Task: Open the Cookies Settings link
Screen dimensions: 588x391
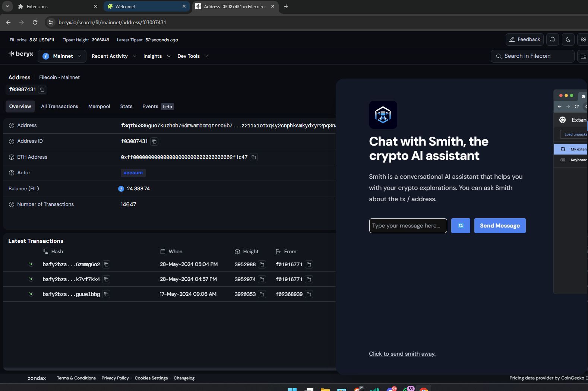Action: (151, 378)
